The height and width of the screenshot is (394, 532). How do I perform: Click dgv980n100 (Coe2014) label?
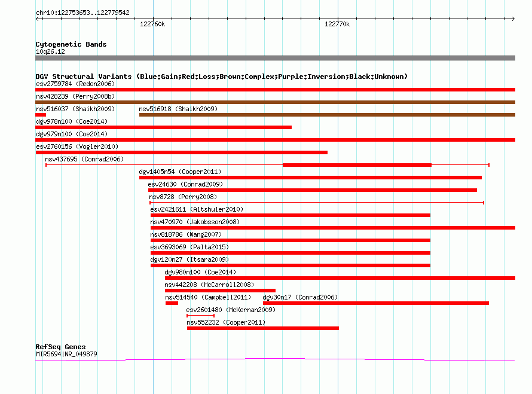200,272
